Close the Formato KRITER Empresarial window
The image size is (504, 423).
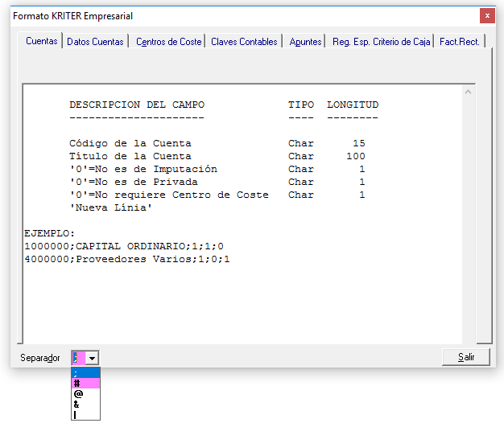click(x=487, y=16)
